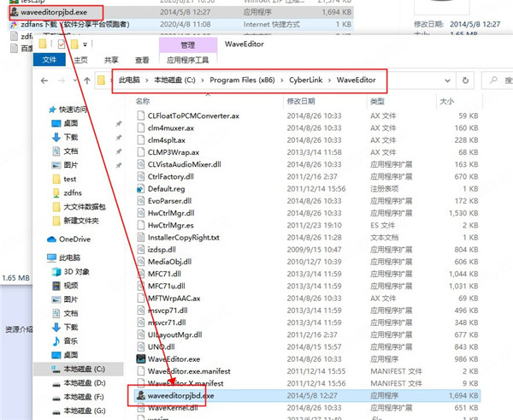Select 本地磁盘 (D:) in the navigation pane

(x=84, y=382)
